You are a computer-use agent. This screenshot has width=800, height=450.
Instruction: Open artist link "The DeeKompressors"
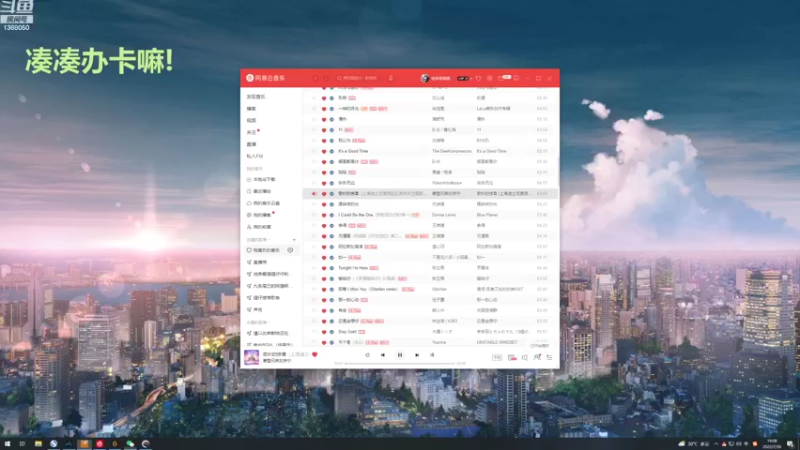(452, 151)
